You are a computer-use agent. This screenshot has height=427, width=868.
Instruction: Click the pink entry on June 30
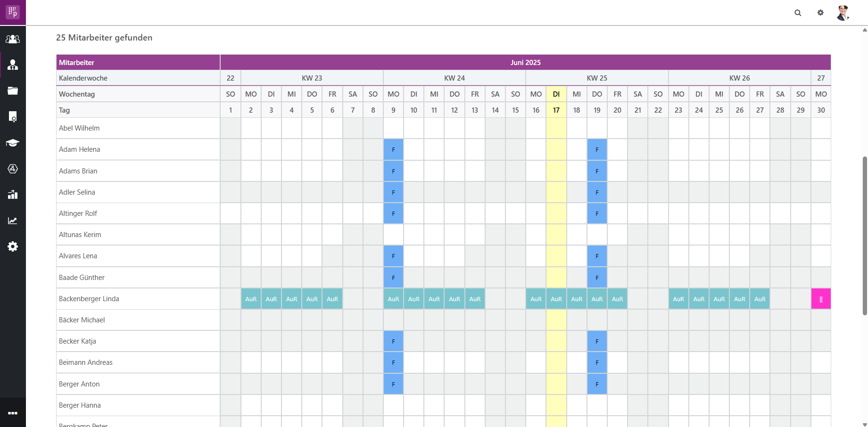pyautogui.click(x=821, y=298)
